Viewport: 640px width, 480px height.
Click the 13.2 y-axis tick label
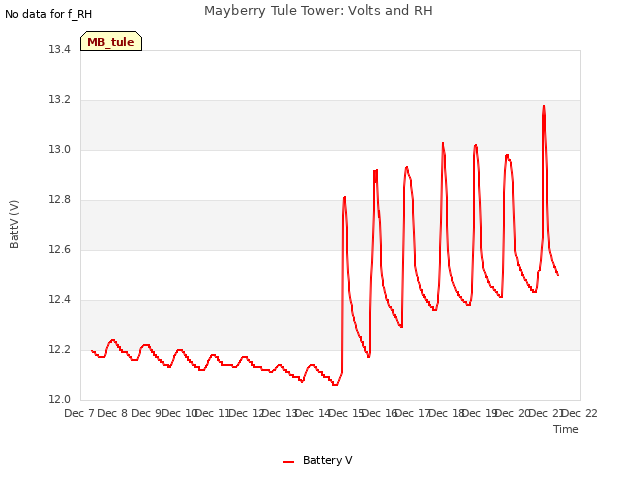point(60,100)
